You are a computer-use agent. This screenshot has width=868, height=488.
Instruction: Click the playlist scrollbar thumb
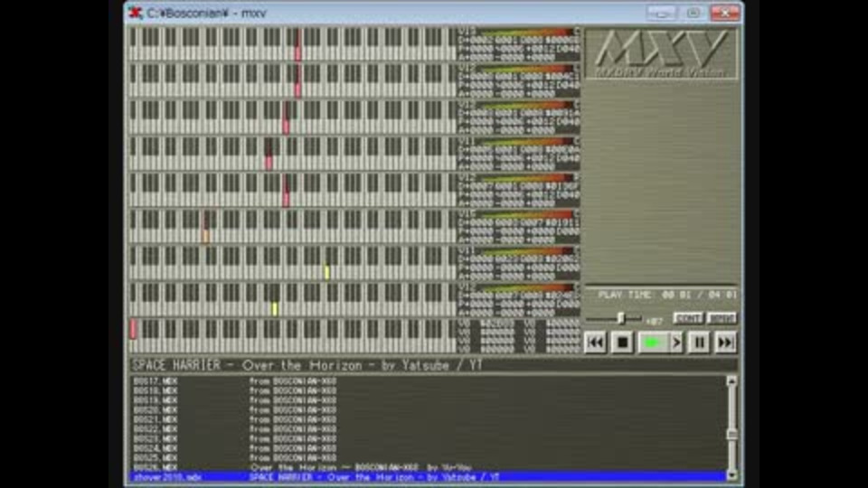click(731, 435)
